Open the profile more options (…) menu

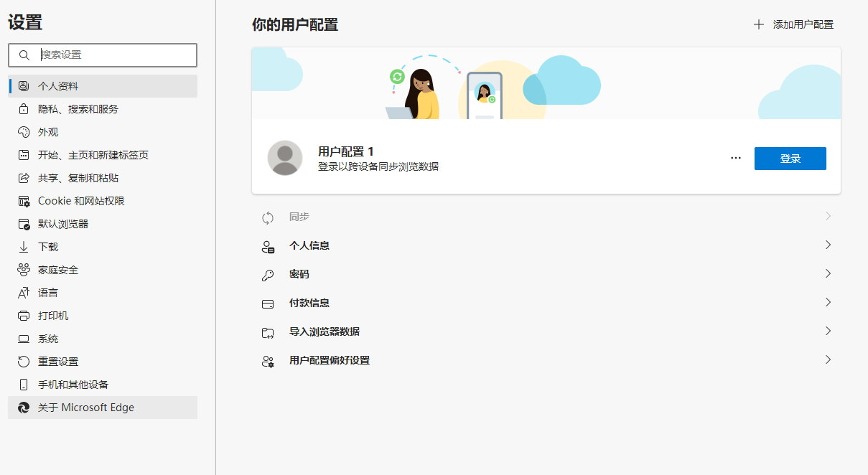pyautogui.click(x=735, y=158)
